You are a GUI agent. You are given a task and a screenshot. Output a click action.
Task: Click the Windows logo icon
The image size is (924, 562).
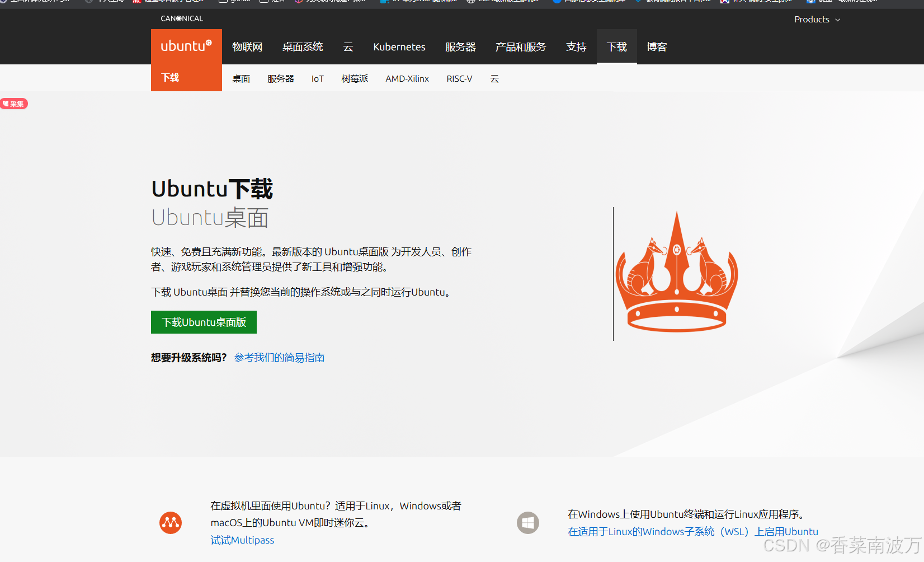tap(528, 523)
